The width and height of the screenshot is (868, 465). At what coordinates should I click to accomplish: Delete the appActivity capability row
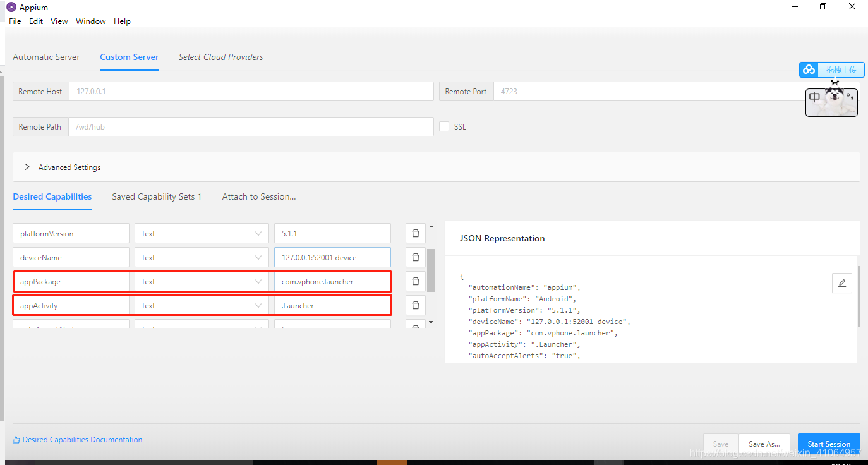[x=416, y=305]
